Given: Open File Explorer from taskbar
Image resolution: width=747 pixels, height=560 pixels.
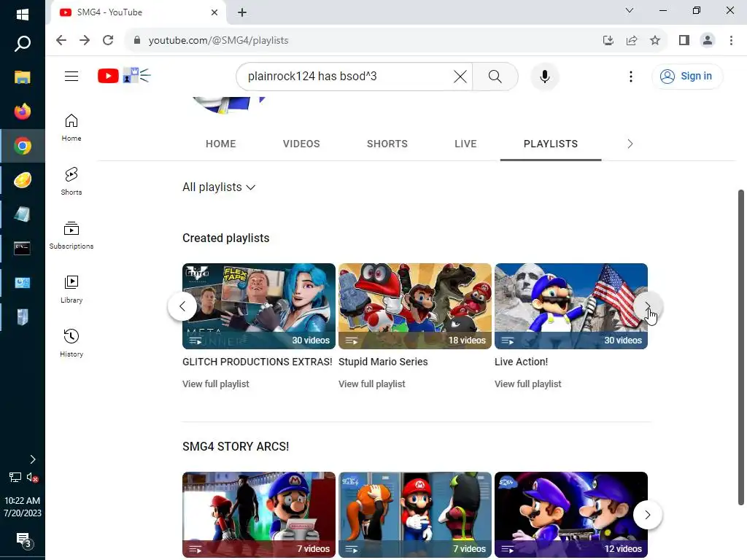Looking at the screenshot, I should click(x=23, y=77).
